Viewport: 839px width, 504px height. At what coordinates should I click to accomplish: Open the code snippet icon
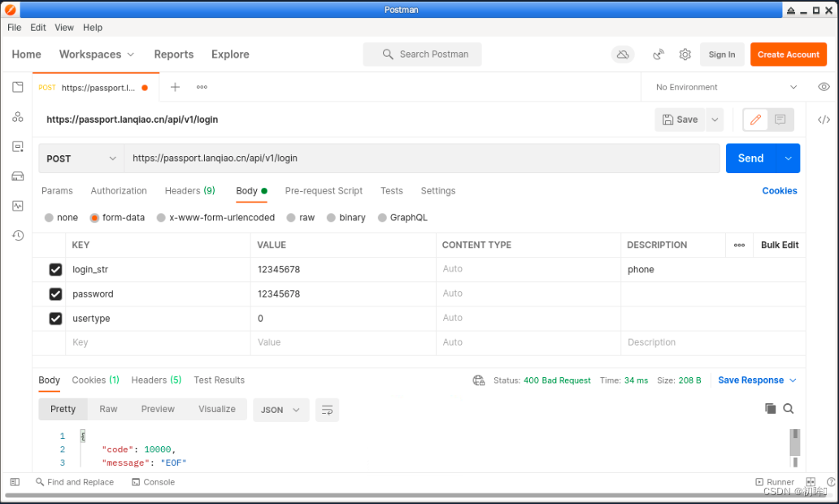(x=824, y=119)
